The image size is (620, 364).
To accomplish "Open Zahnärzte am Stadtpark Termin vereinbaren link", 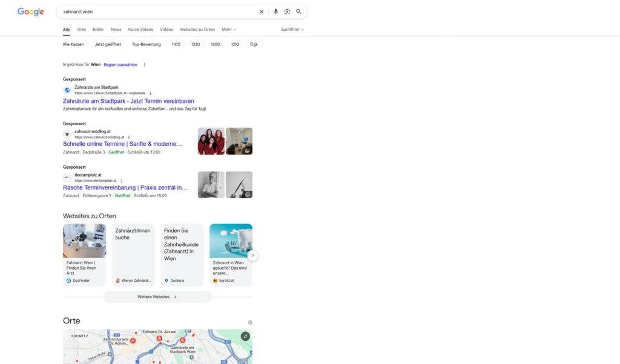I will 128,101.
